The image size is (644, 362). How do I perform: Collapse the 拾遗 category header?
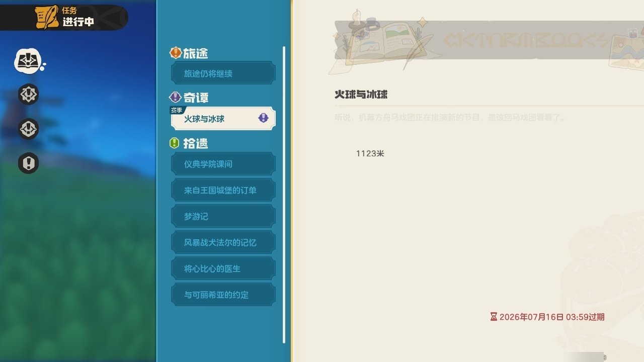tap(195, 143)
